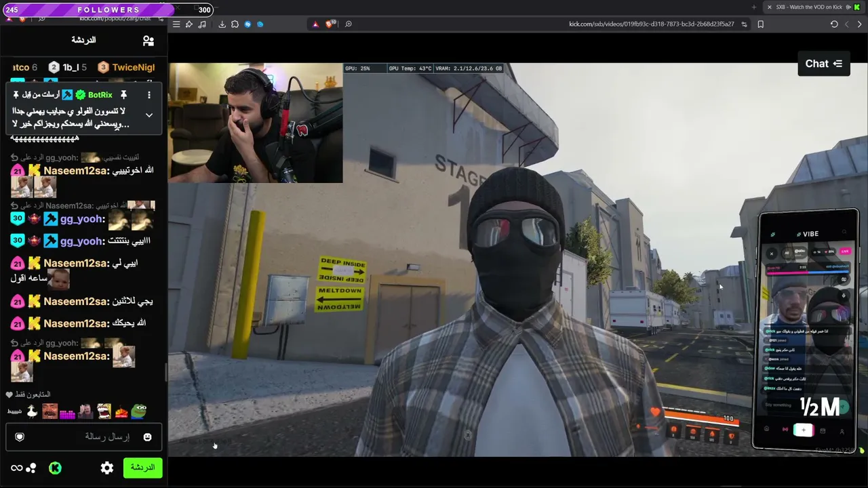Click the streamer webcam overlay

(x=256, y=123)
